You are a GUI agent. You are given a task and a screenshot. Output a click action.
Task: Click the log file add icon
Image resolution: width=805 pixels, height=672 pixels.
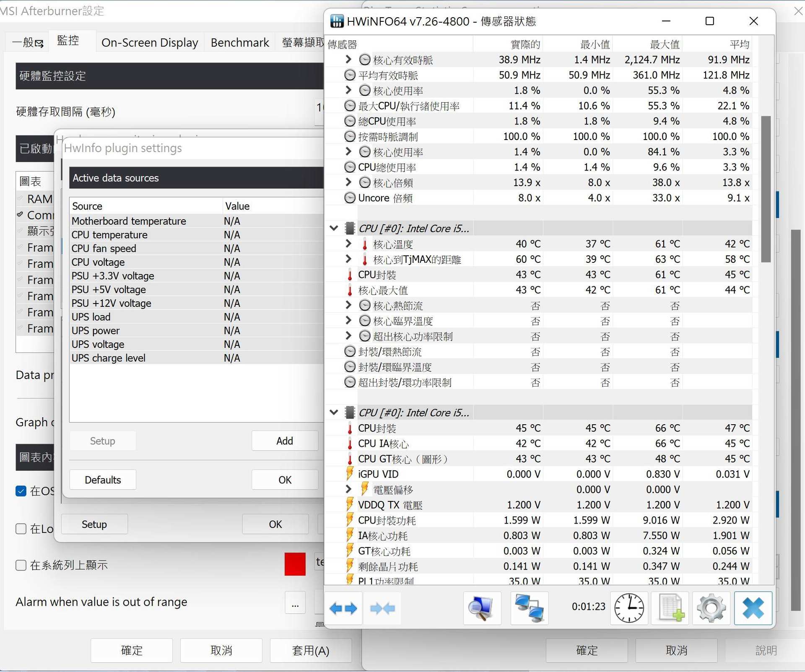pos(670,608)
